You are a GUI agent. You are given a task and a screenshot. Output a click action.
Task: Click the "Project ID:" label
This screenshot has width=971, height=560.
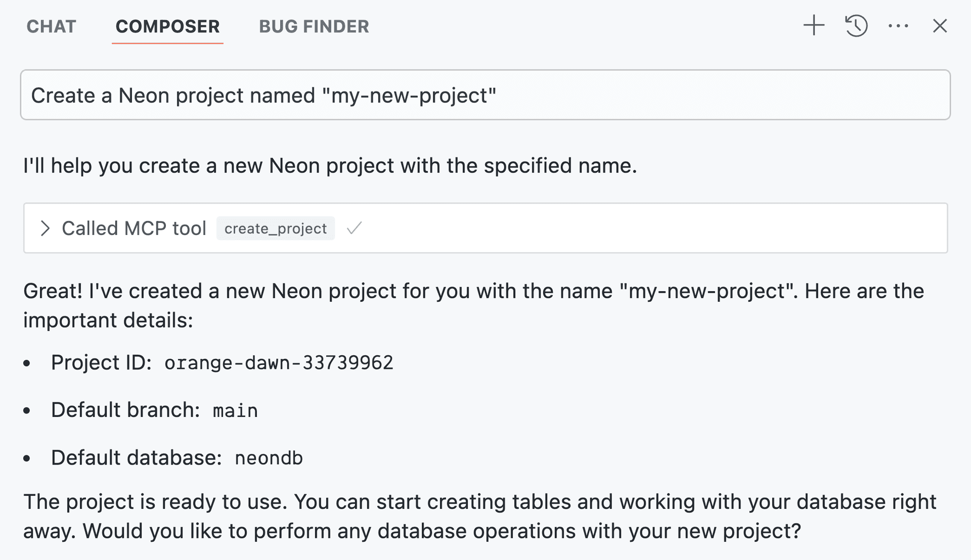pos(101,363)
